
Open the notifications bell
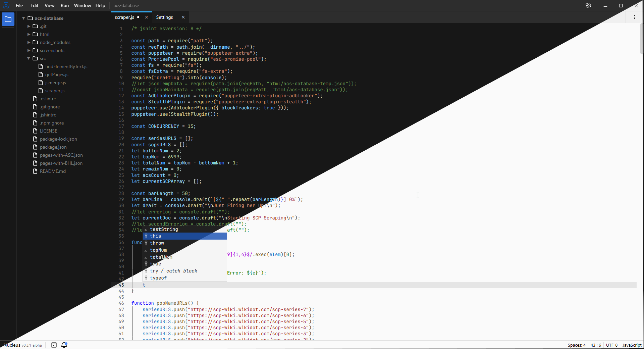64,345
